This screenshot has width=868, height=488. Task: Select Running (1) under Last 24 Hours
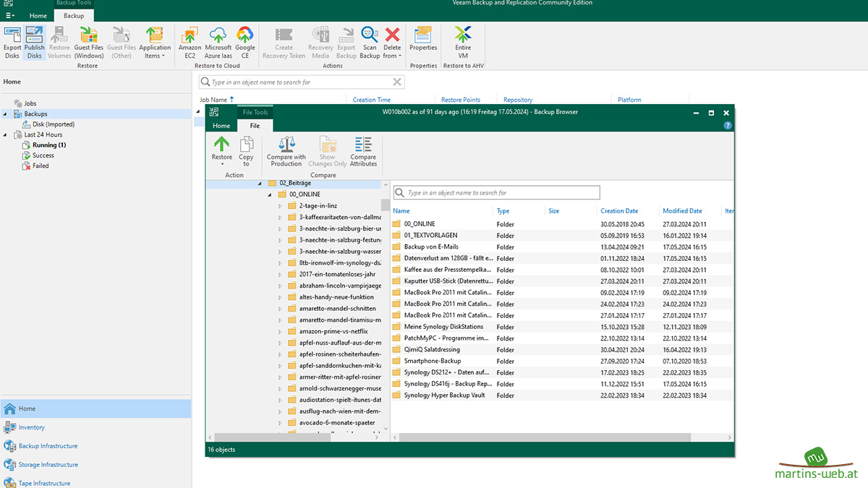tap(48, 145)
